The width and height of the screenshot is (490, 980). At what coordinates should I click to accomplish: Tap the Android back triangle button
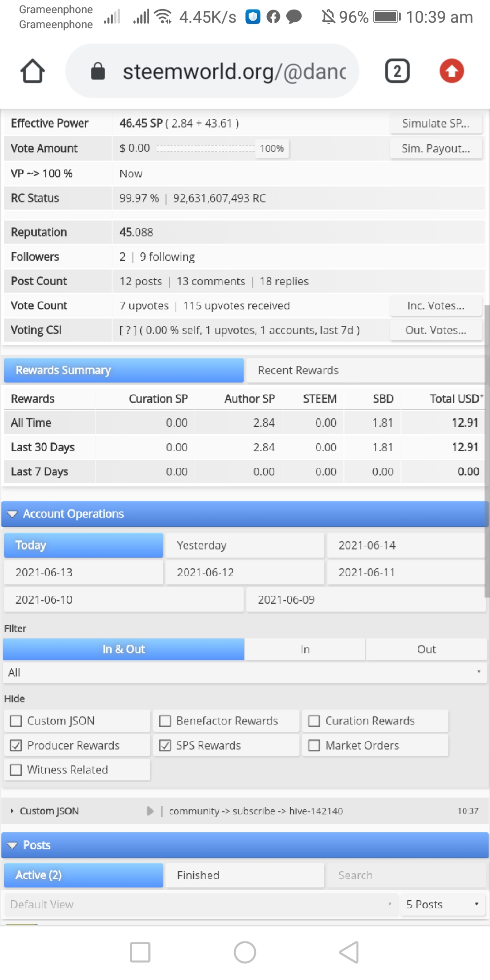pyautogui.click(x=349, y=952)
